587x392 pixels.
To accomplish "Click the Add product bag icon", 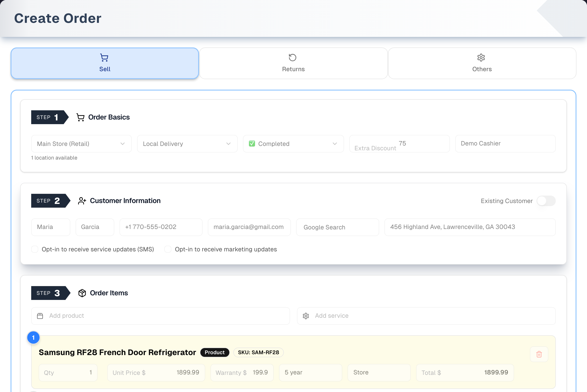I will tap(40, 316).
